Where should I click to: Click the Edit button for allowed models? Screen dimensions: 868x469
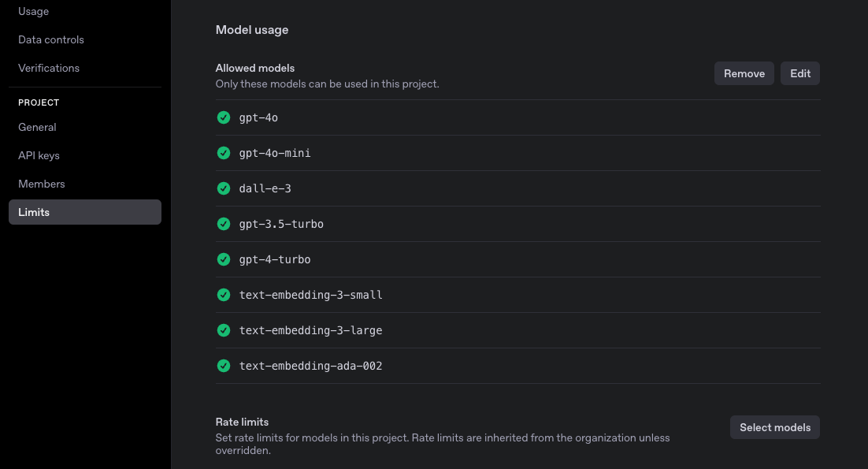click(x=799, y=73)
